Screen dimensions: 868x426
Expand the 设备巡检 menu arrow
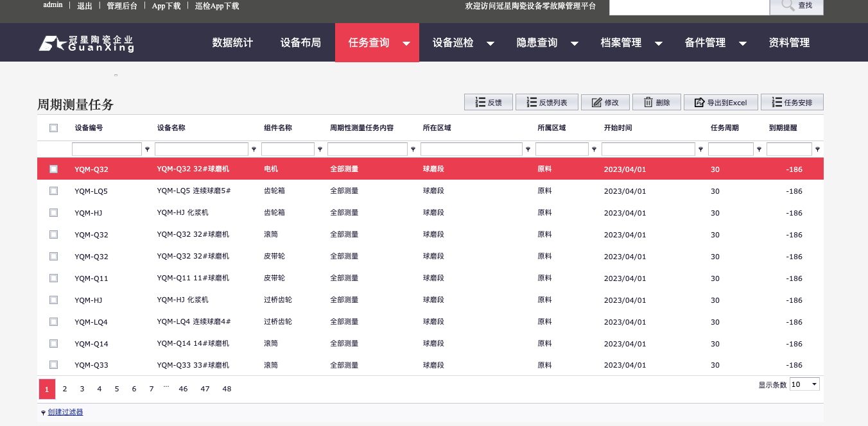(x=490, y=44)
